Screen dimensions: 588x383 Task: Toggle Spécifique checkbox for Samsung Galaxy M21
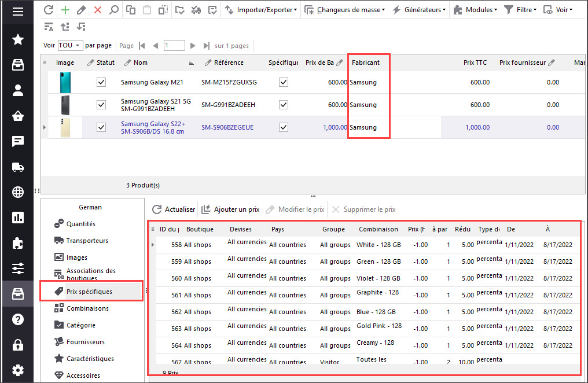tap(284, 82)
